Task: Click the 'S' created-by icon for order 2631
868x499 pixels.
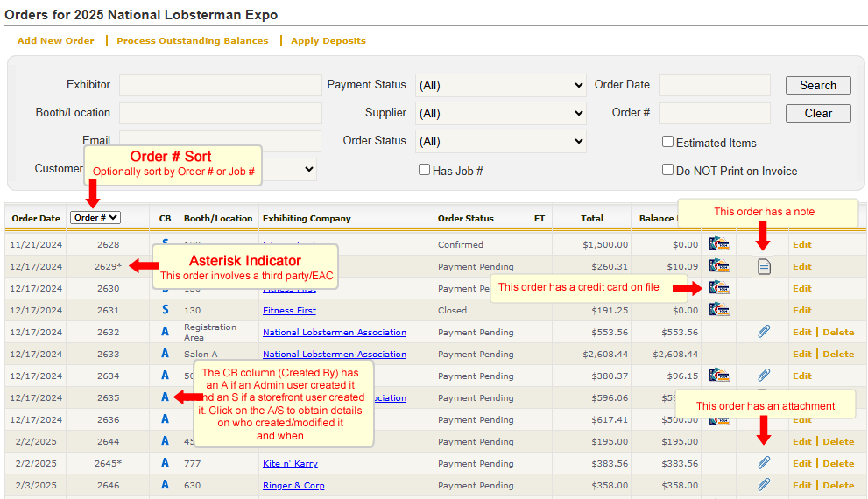Action: pyautogui.click(x=165, y=310)
